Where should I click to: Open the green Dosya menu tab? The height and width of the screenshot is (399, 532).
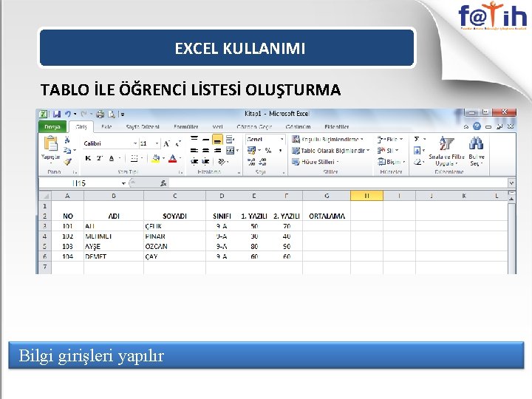pyautogui.click(x=52, y=126)
